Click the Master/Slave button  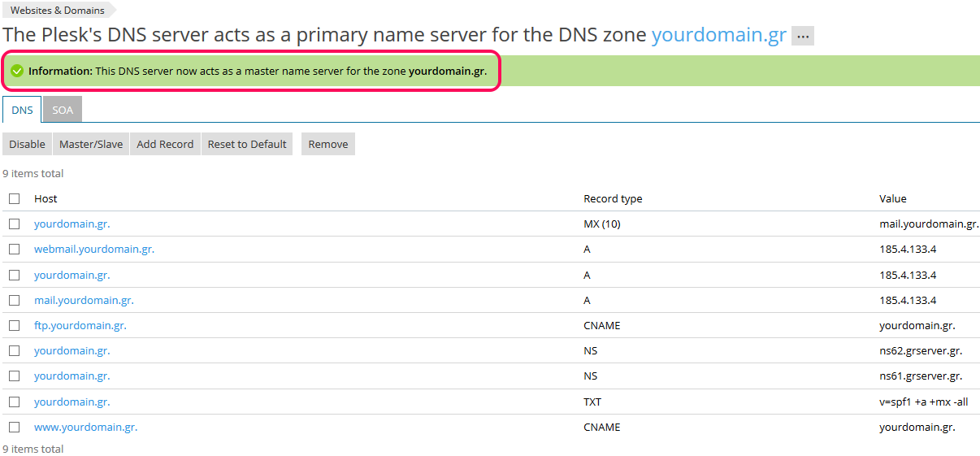coord(91,144)
